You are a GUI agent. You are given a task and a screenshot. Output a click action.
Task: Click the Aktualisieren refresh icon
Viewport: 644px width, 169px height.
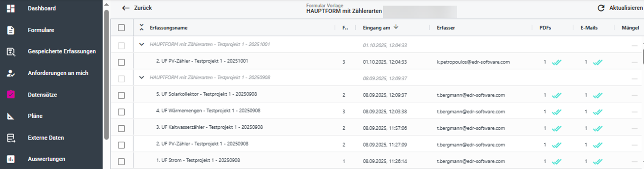(x=601, y=8)
